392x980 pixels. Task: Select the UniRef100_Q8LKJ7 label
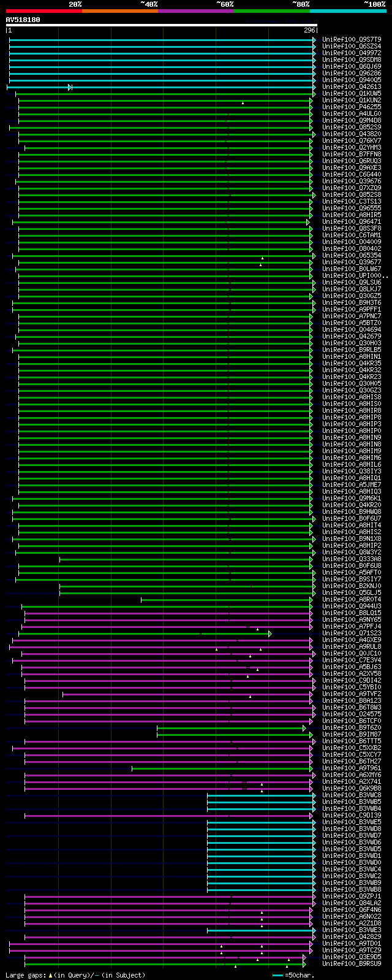(x=352, y=289)
